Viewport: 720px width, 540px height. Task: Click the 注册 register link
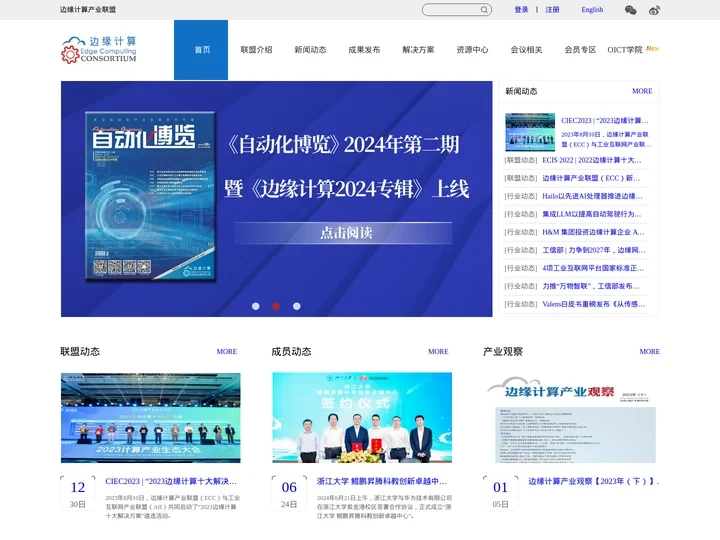tap(552, 10)
